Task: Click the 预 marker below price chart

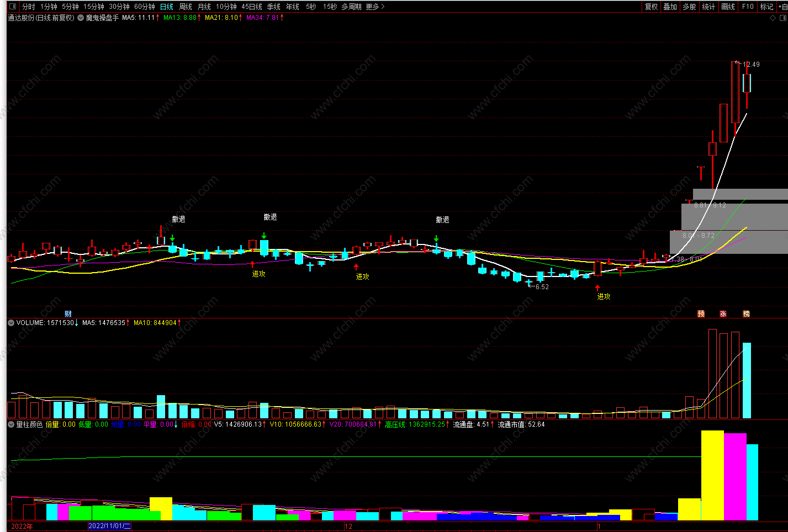Action: coord(701,314)
